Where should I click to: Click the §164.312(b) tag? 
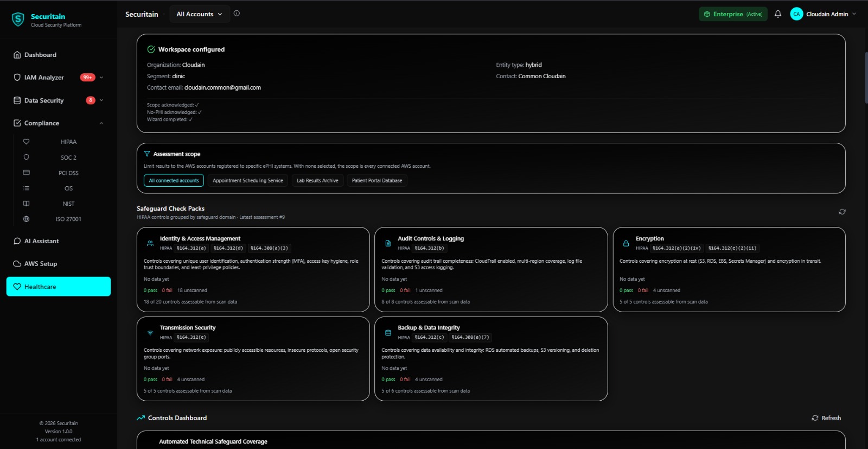[429, 248]
